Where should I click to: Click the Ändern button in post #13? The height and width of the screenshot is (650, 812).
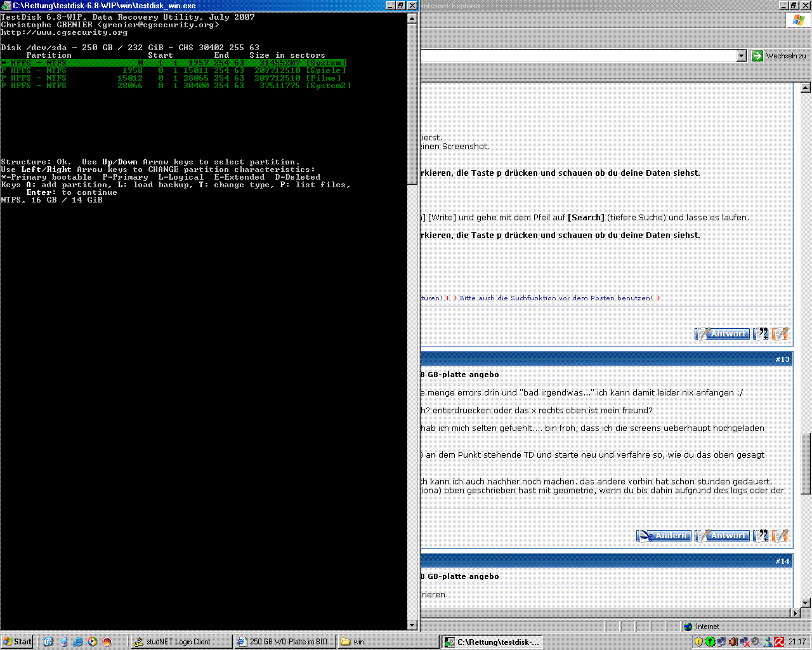(x=664, y=536)
